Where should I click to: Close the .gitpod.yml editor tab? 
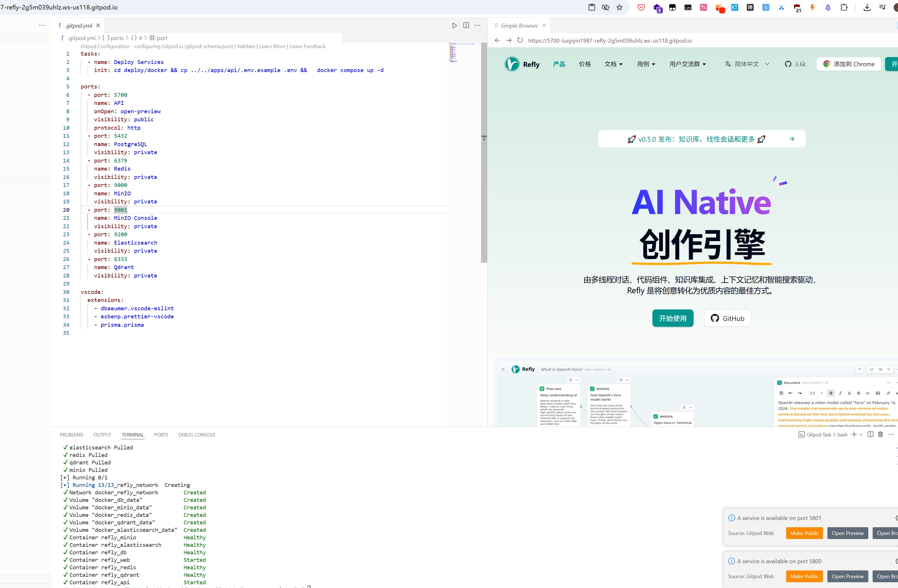[x=98, y=25]
